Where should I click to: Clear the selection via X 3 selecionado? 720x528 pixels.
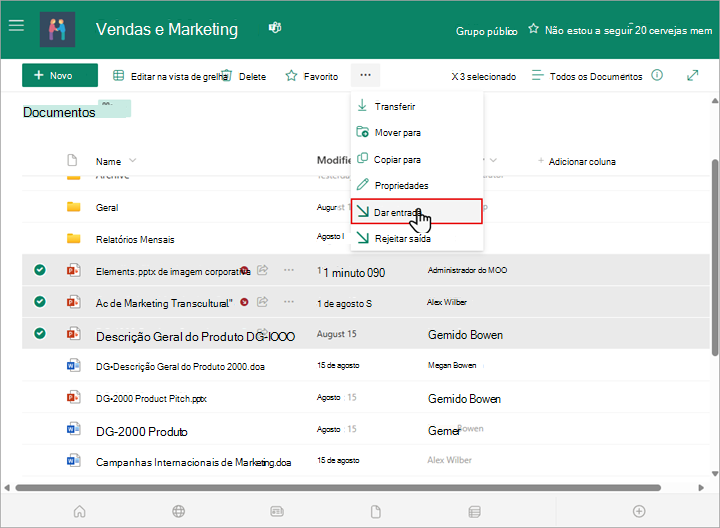[484, 77]
